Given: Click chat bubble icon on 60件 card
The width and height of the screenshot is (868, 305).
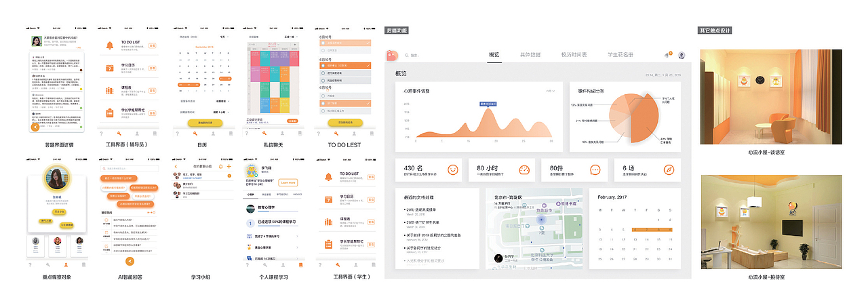Looking at the screenshot, I should (x=595, y=169).
